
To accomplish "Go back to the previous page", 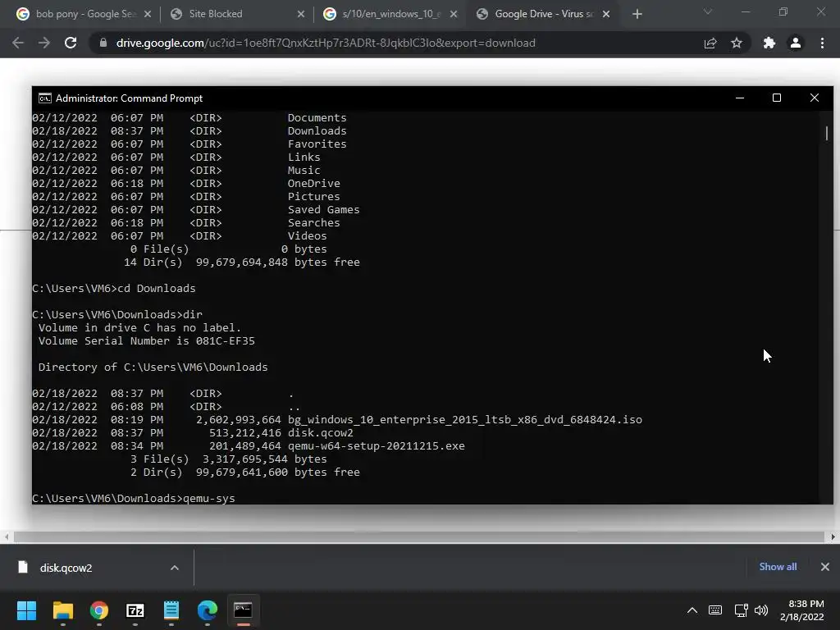I will pos(18,43).
